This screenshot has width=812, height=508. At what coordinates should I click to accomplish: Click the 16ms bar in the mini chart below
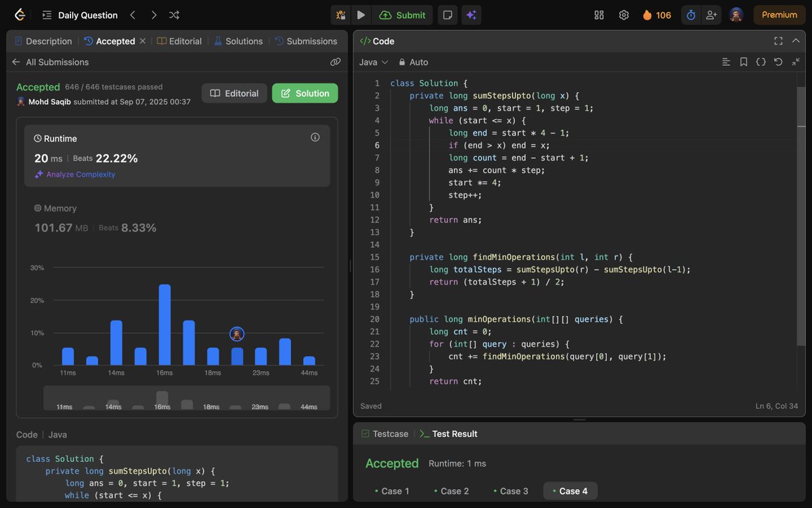[162, 400]
